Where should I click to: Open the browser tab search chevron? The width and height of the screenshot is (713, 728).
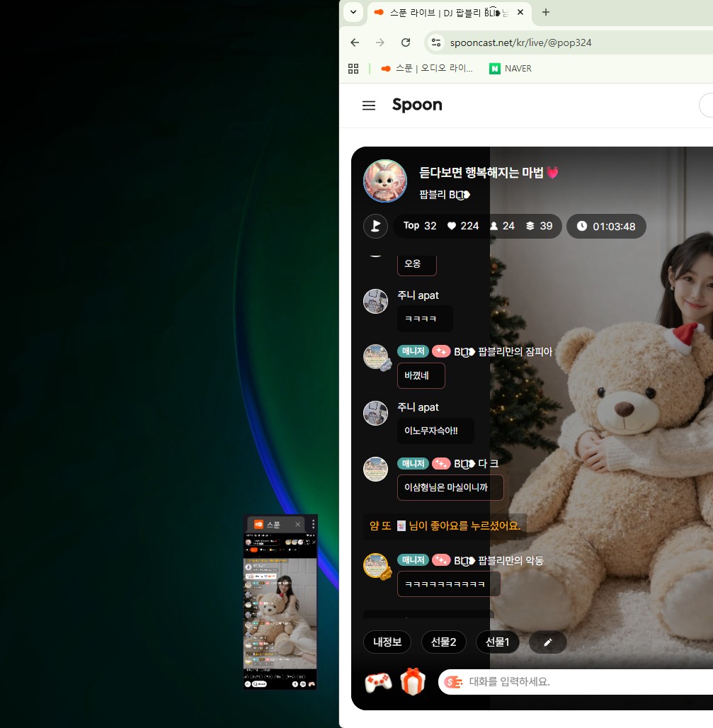tap(353, 13)
